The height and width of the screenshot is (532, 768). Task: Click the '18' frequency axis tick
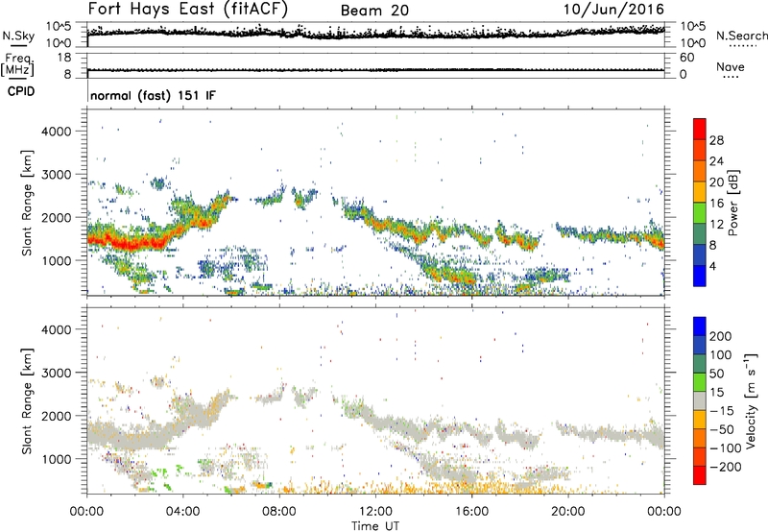coord(64,58)
